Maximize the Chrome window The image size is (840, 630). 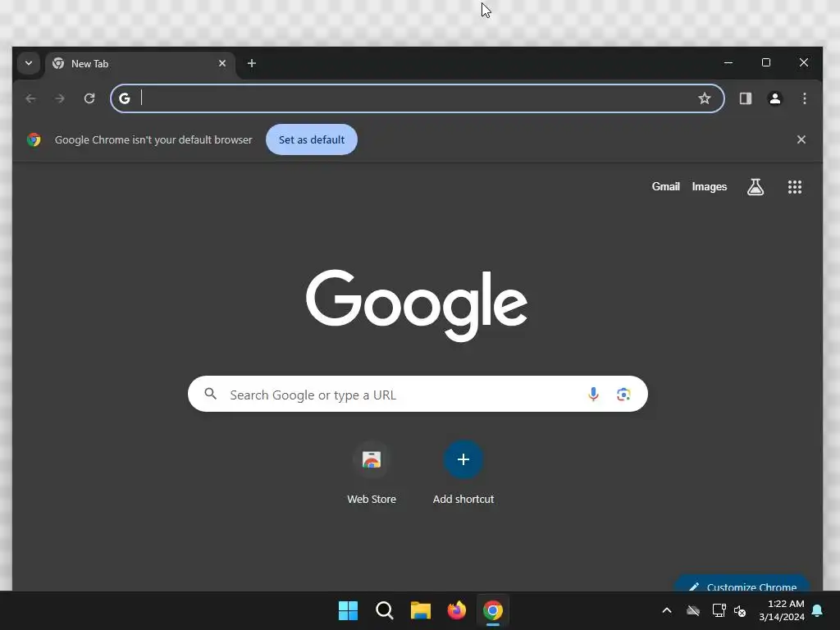click(766, 62)
